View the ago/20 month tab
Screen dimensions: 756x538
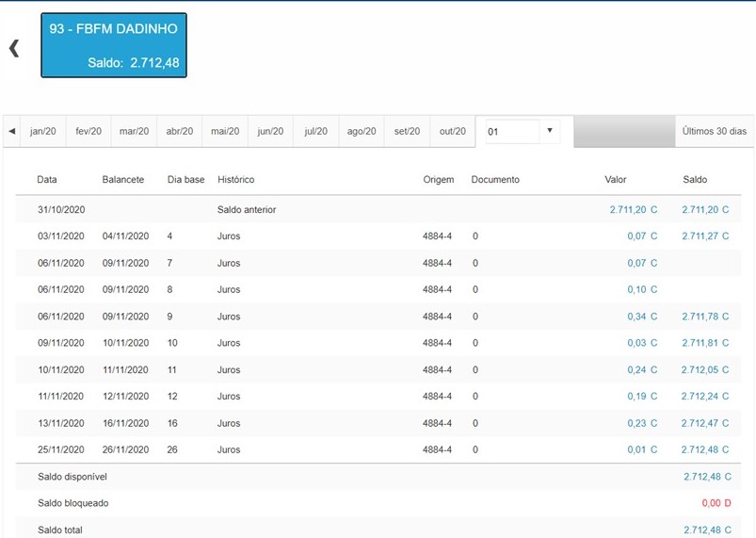[362, 131]
